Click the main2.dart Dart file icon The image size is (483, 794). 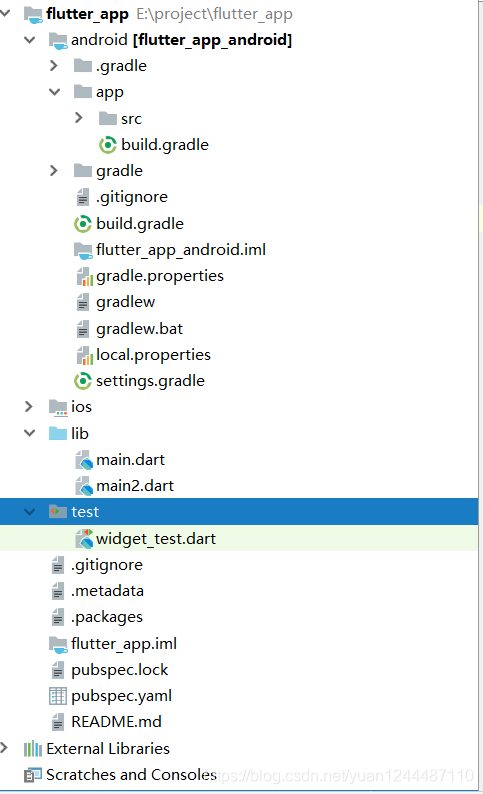[x=84, y=487]
